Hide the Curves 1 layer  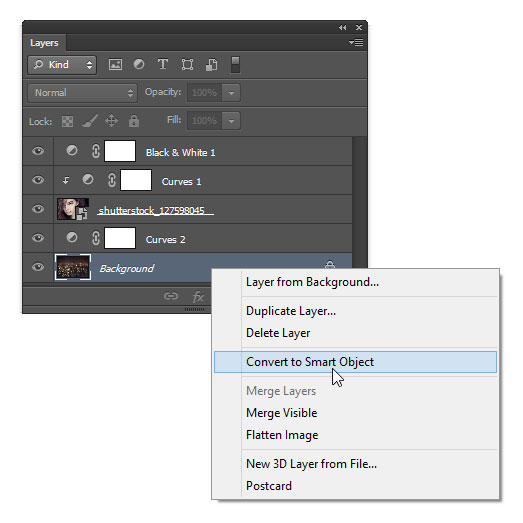point(38,180)
